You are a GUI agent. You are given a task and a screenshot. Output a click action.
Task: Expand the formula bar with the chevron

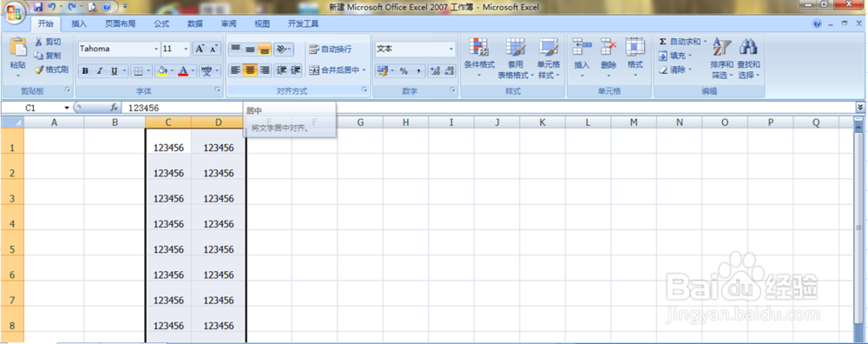tap(860, 107)
